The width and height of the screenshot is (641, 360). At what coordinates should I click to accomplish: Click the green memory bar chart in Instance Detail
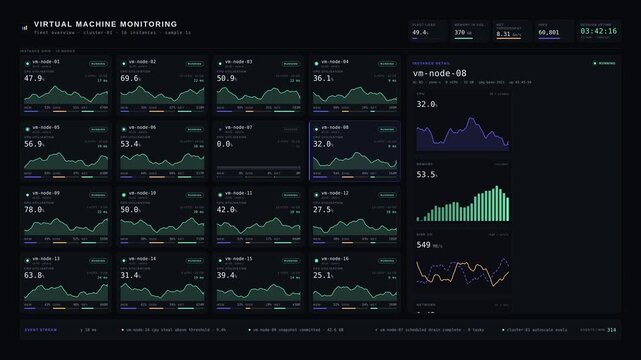tap(463, 203)
